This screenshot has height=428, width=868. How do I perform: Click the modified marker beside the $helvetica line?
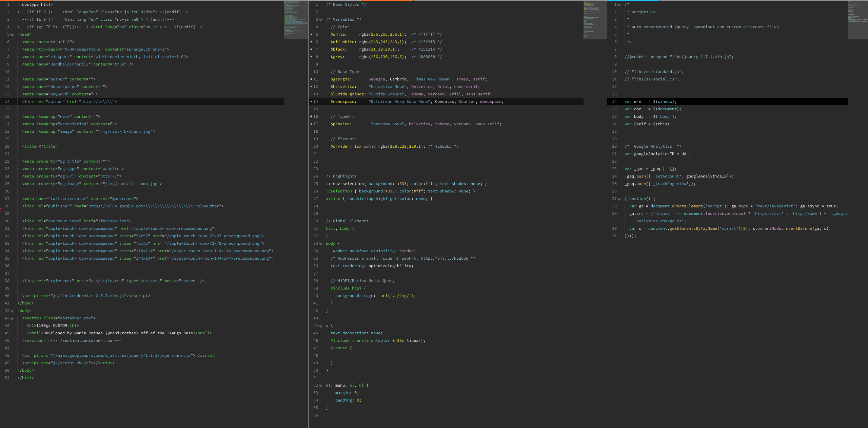(311, 87)
